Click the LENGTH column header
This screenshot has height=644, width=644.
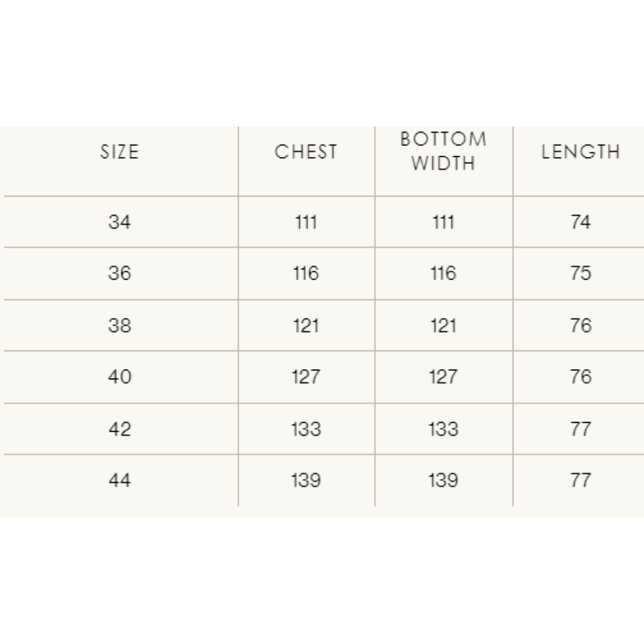pos(580,152)
